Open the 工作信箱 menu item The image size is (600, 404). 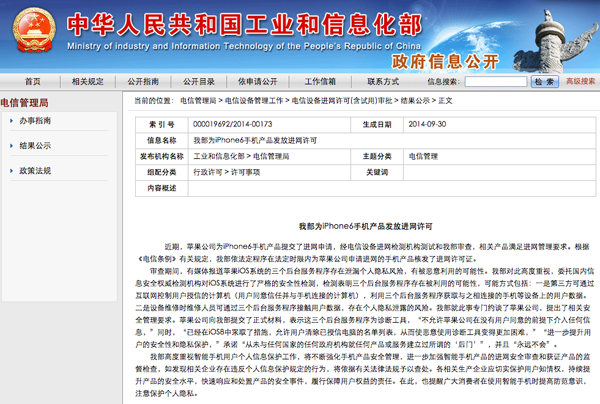tap(320, 81)
